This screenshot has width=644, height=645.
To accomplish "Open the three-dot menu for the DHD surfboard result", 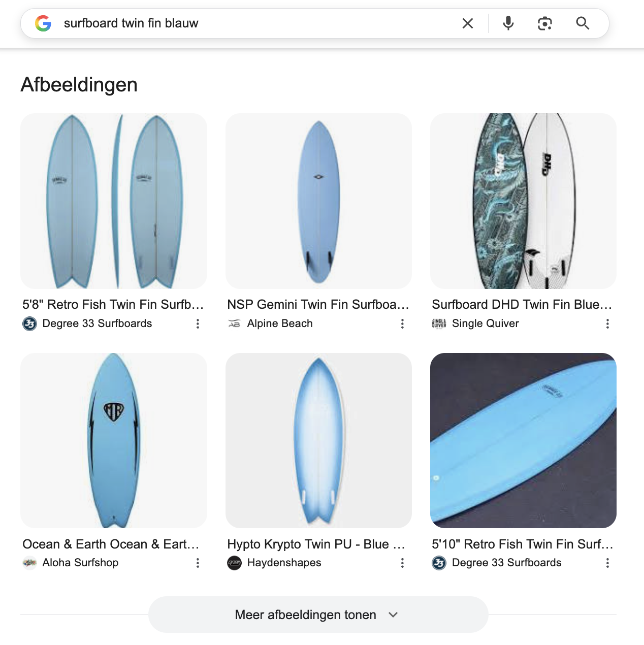I will click(607, 324).
